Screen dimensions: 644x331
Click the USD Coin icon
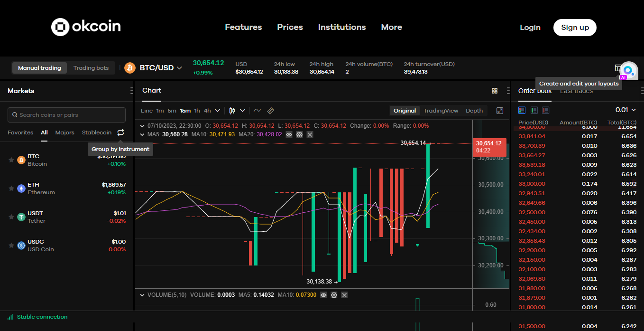coord(21,246)
